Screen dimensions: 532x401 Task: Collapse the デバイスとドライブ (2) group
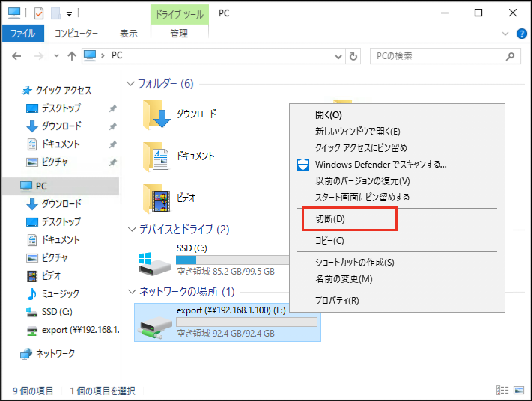(x=132, y=229)
